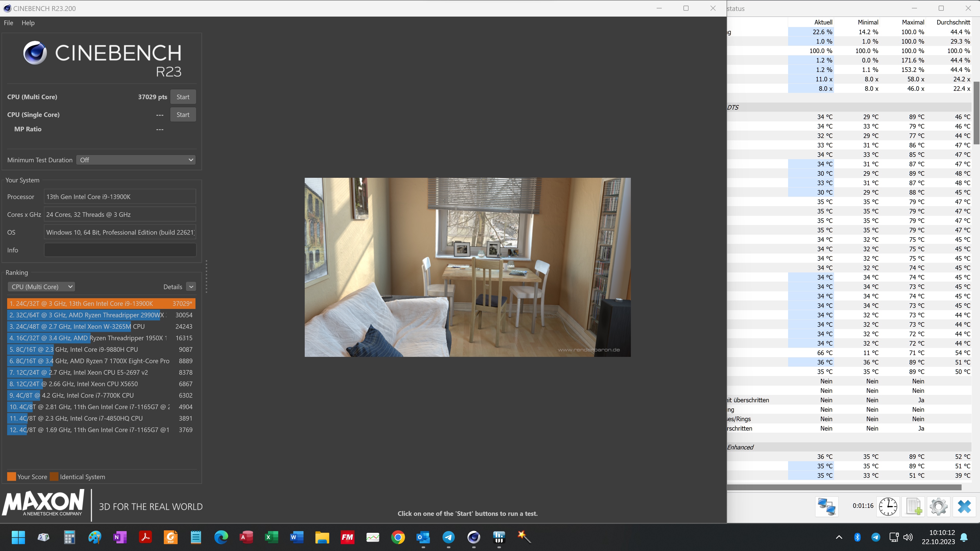The image size is (980, 551).
Task: Open the Help menu
Action: click(x=28, y=23)
